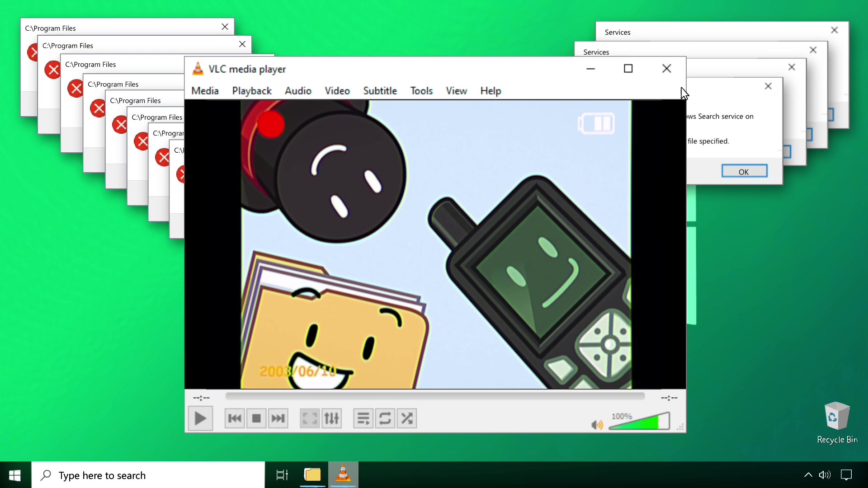
Task: Skip to next media in VLC
Action: point(278,418)
